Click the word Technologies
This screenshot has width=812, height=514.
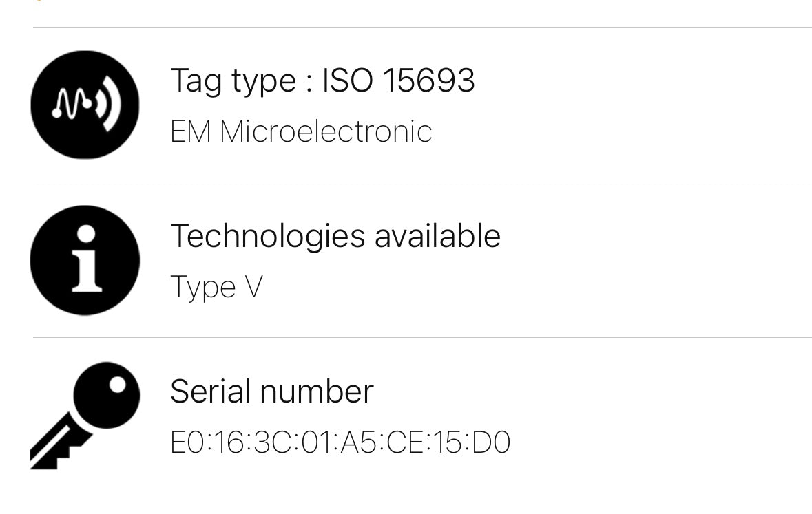(267, 236)
